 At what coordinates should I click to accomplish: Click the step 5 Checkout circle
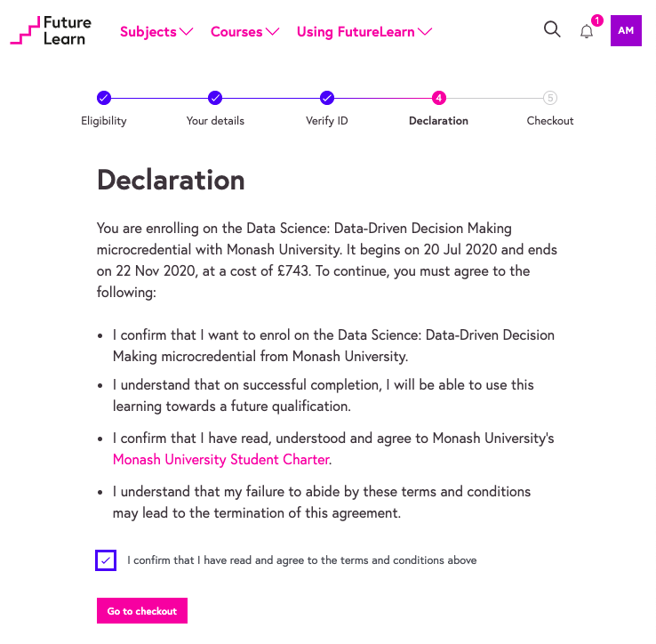pyautogui.click(x=550, y=98)
